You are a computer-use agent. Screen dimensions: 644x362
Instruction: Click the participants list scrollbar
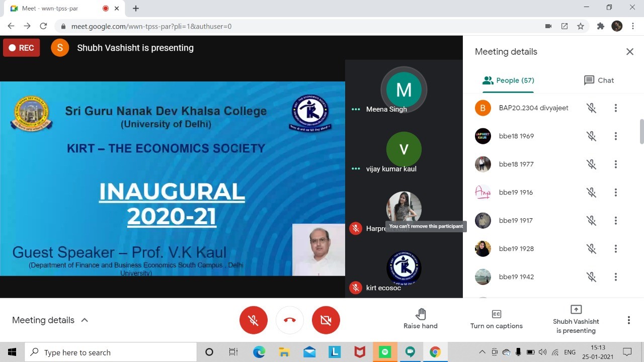click(x=641, y=132)
